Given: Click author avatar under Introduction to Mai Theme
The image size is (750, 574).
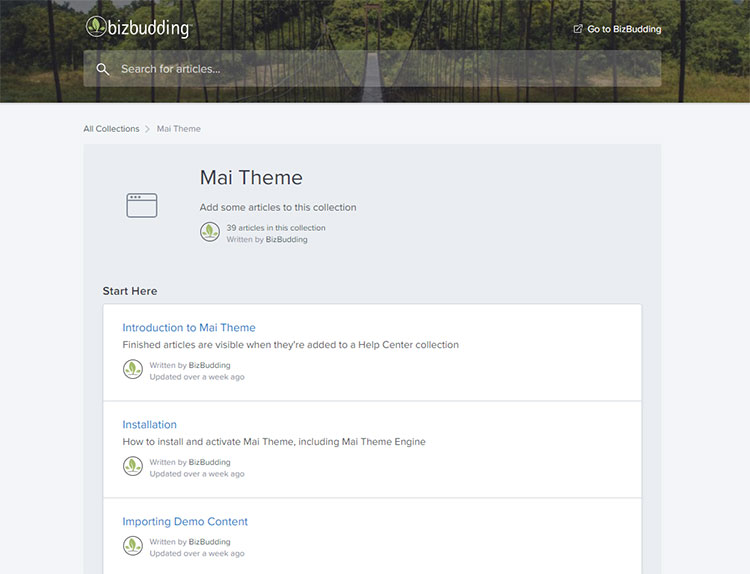Looking at the screenshot, I should [133, 369].
